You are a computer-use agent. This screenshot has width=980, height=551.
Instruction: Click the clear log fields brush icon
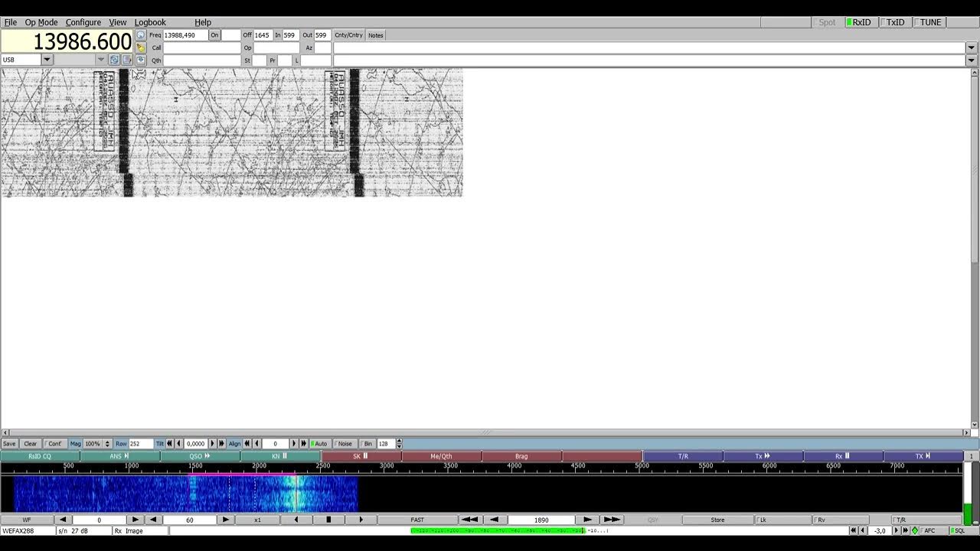141,47
